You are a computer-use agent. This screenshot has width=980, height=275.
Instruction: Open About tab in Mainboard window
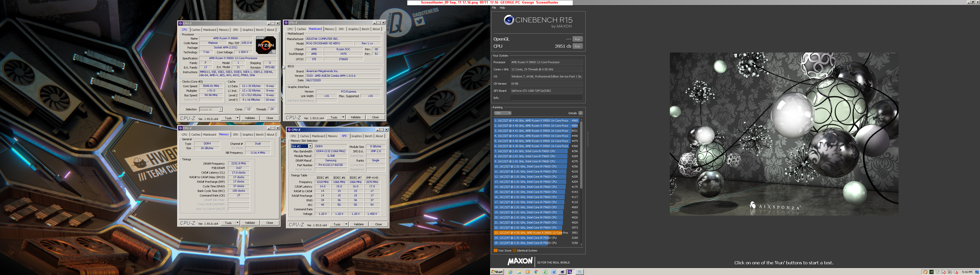[x=376, y=29]
